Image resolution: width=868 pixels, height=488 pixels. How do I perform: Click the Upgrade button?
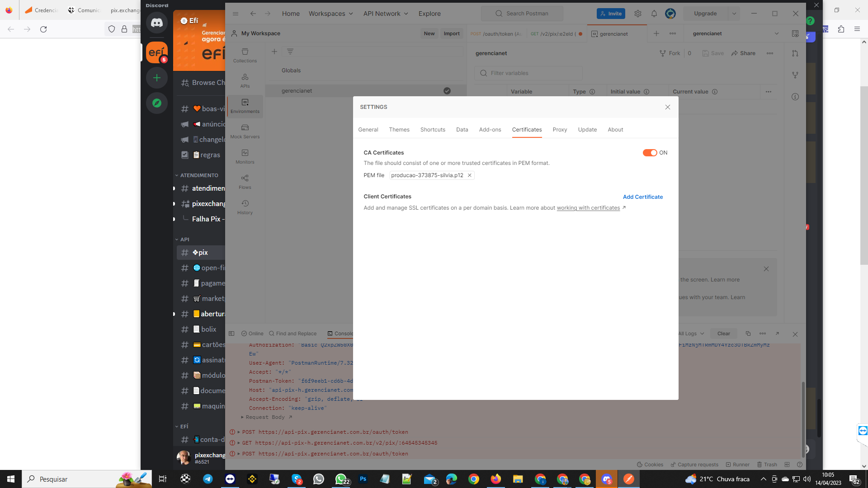click(x=705, y=14)
